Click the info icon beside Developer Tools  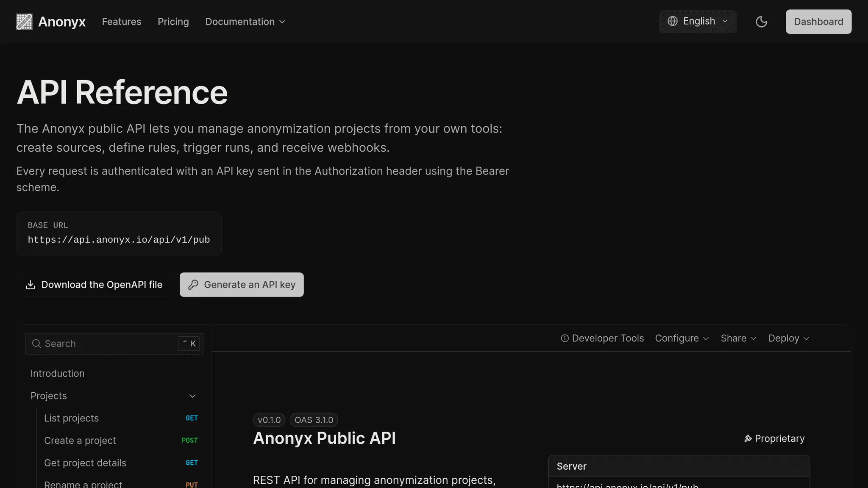(565, 338)
